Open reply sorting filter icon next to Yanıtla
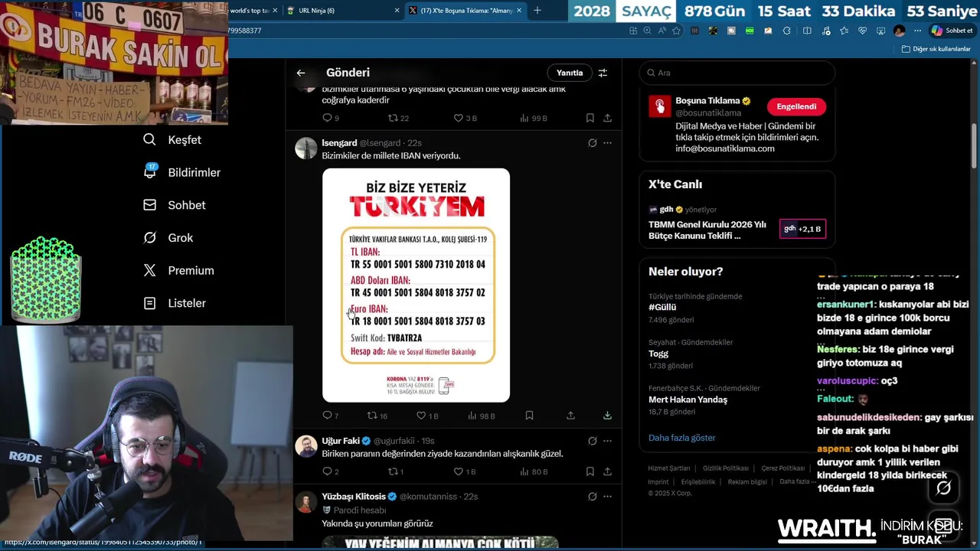 [603, 73]
